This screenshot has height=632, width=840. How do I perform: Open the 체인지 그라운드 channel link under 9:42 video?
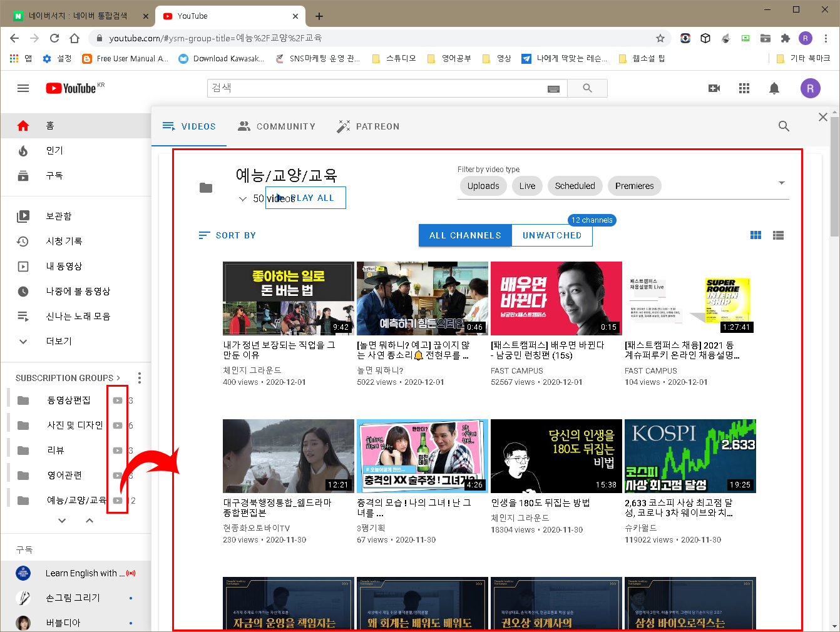pos(252,370)
